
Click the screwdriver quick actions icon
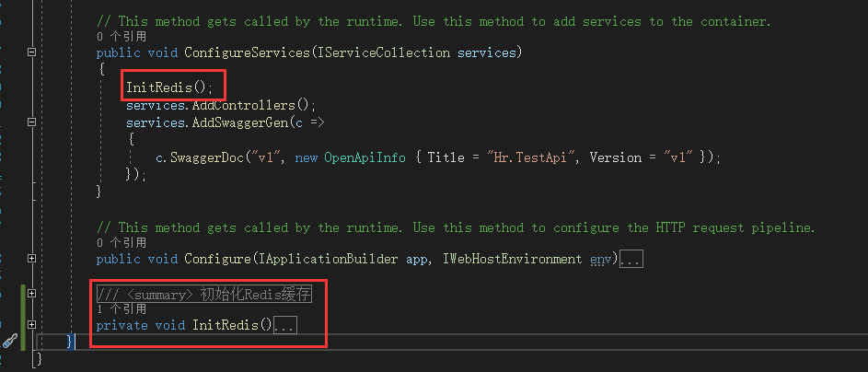[x=10, y=341]
